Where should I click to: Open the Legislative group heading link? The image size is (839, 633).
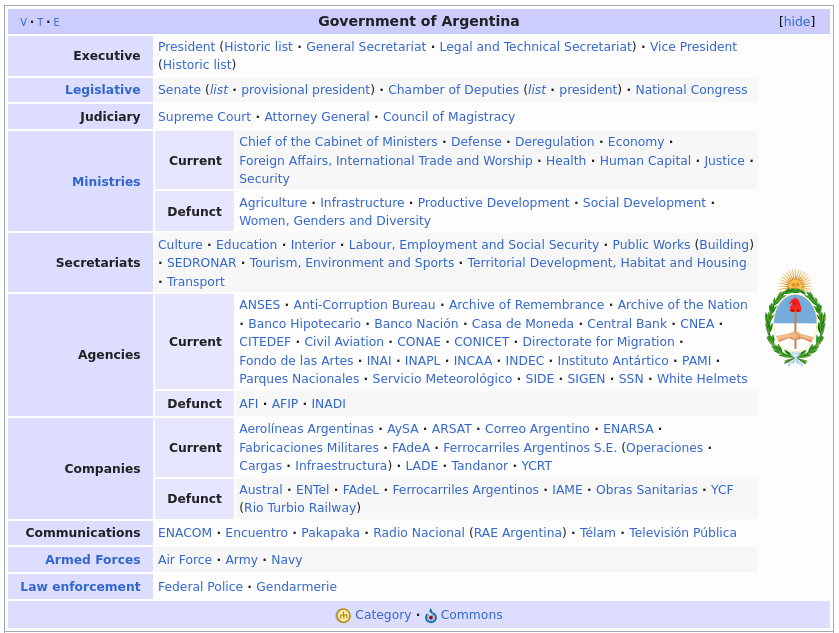click(103, 89)
